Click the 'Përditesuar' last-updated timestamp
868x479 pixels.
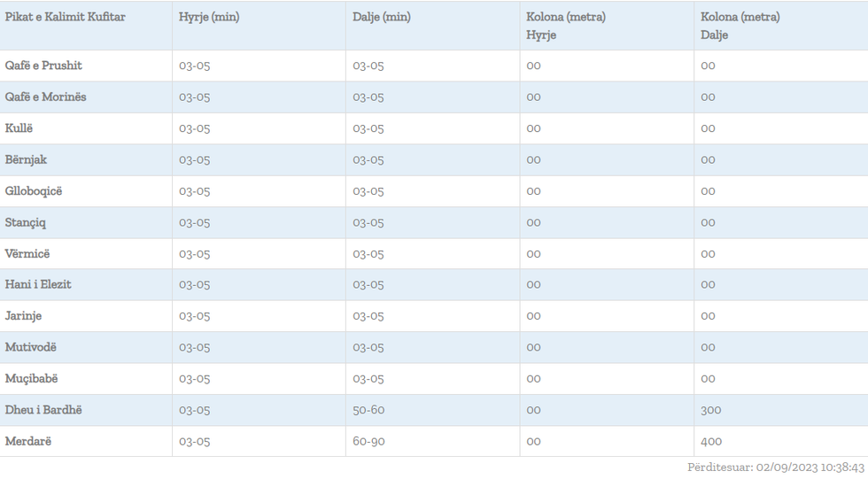coord(776,467)
